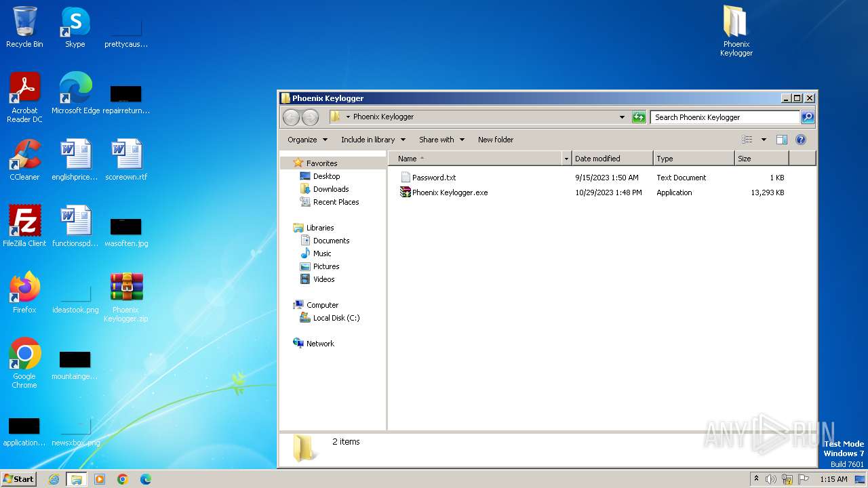
Task: Open the Organize dropdown menu
Action: (307, 140)
